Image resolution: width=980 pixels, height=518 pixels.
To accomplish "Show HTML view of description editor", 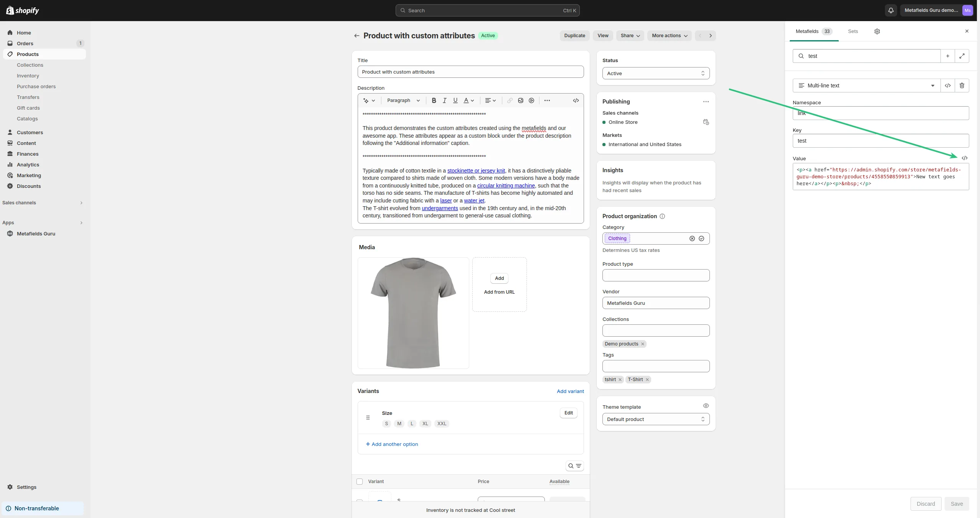I will point(576,100).
